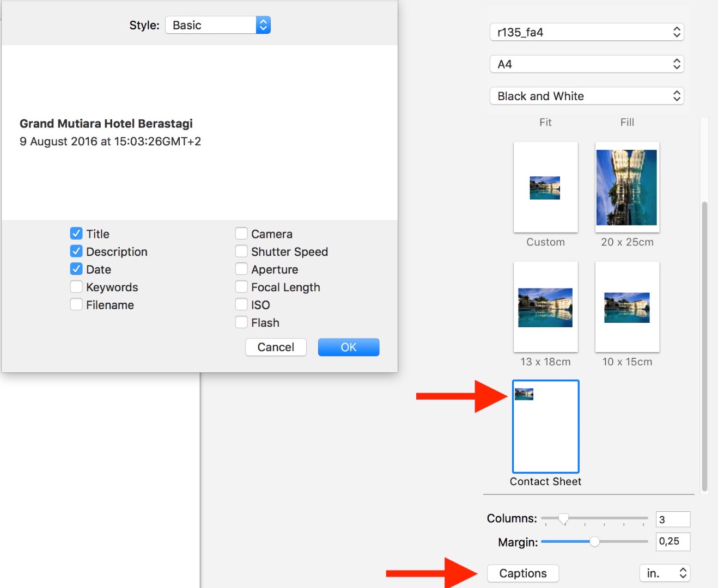718x588 pixels.
Task: Click the Captions button
Action: tap(522, 573)
